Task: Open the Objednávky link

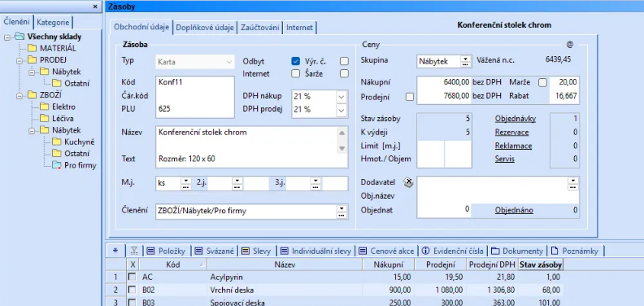Action: [x=516, y=120]
